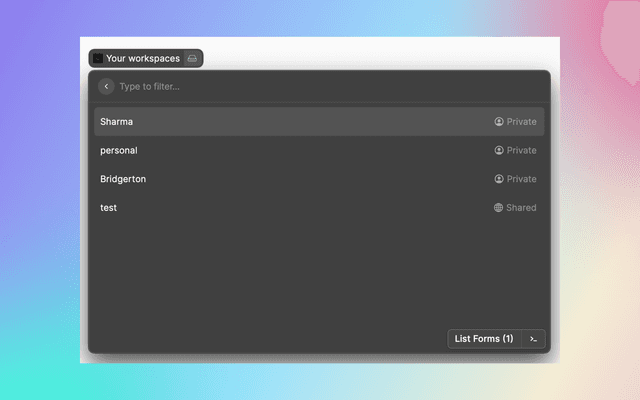Click the back arrow icon
Screen dimensions: 640x400
106,87
